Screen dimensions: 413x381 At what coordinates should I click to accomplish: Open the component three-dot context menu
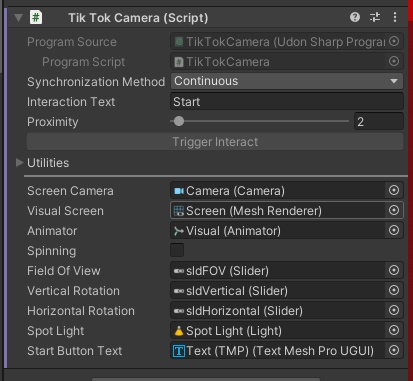(x=395, y=17)
